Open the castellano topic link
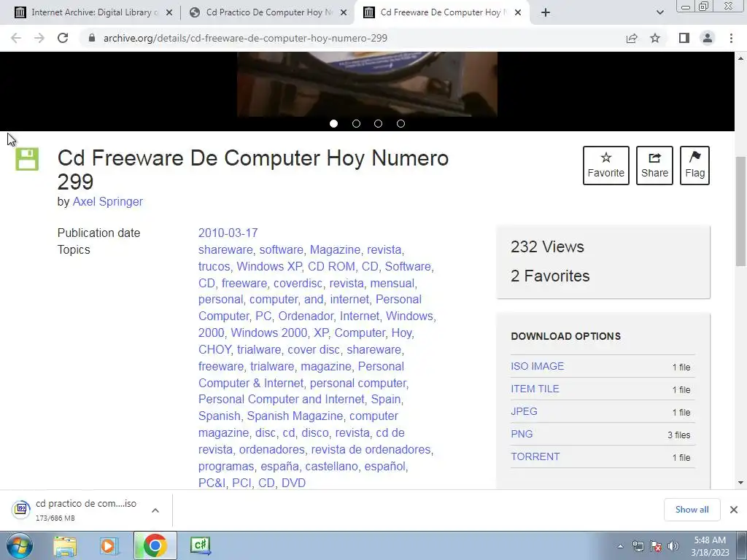The image size is (747, 560). click(x=331, y=466)
